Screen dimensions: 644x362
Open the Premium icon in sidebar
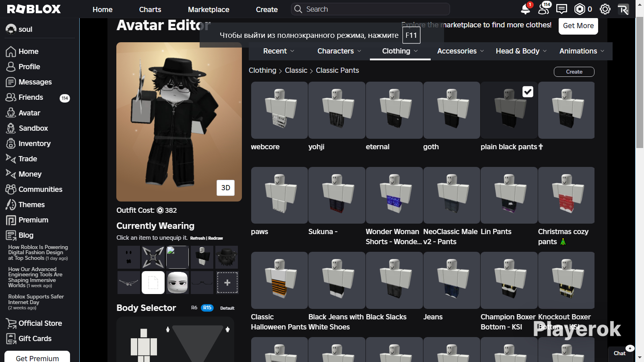click(11, 220)
